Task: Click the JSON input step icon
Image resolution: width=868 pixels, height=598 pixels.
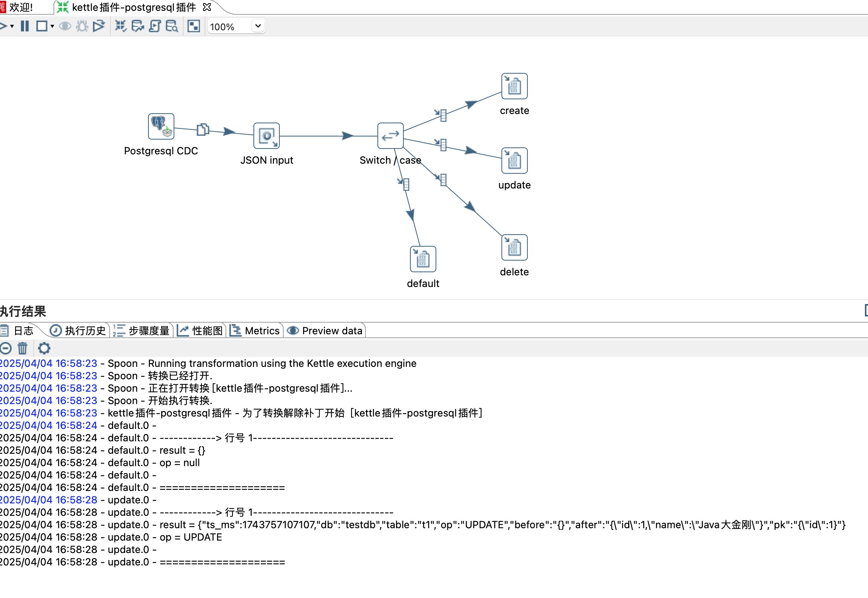Action: click(266, 136)
